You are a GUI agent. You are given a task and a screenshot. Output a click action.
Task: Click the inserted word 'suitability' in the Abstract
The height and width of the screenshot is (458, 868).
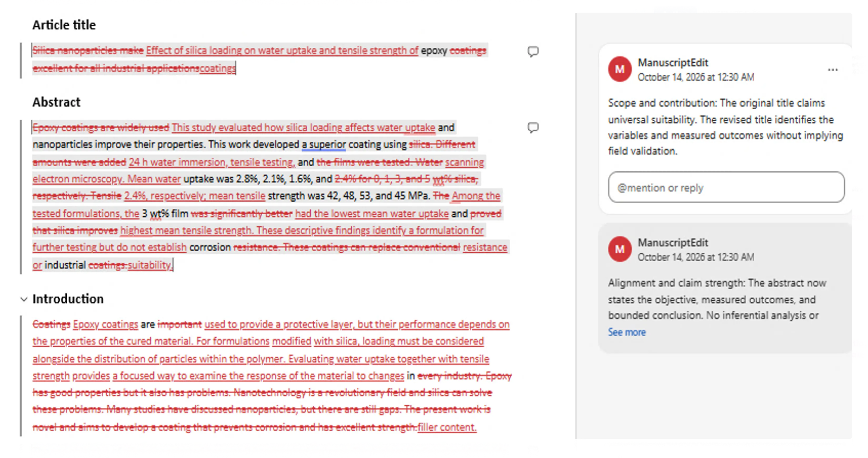149,265
